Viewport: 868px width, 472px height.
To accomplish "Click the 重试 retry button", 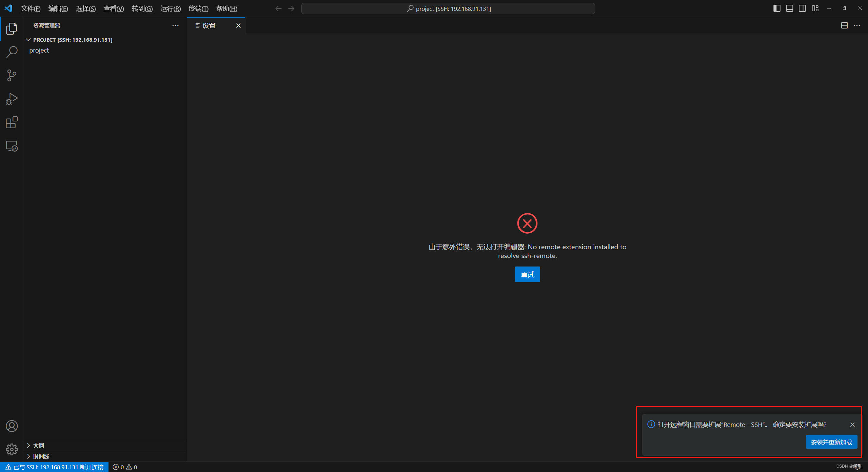I will click(527, 274).
